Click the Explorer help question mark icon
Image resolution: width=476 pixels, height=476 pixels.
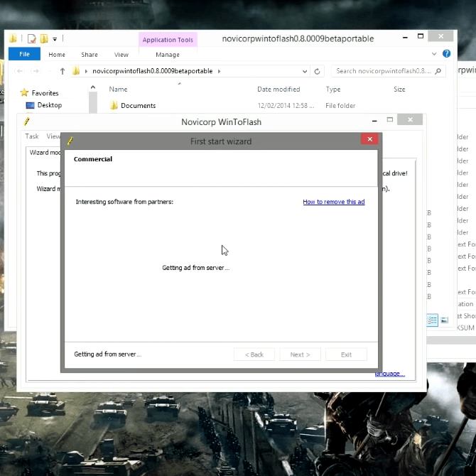[x=447, y=53]
